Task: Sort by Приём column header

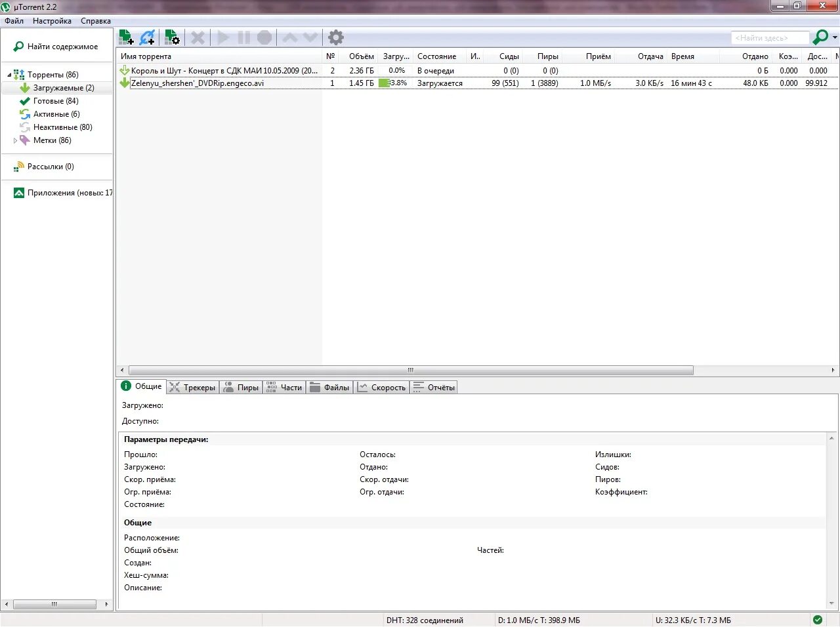Action: tap(589, 56)
